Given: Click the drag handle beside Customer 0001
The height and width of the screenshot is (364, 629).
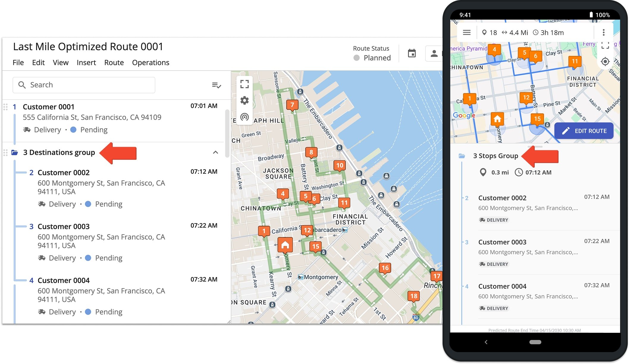Looking at the screenshot, I should [x=5, y=107].
